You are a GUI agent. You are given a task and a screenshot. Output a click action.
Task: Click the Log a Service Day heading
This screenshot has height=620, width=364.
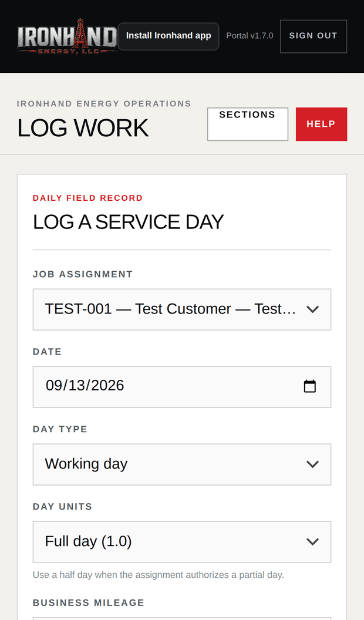point(129,222)
